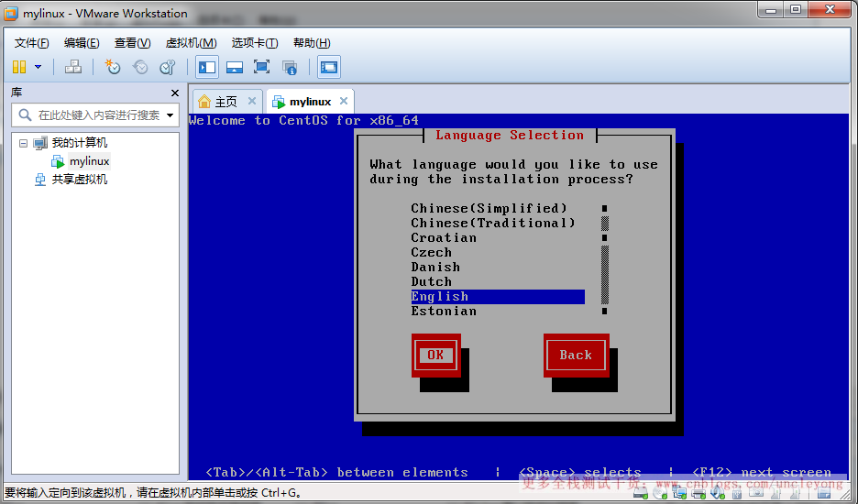Click the Send Ctrl+Alt+Del toolbar icon

73,67
